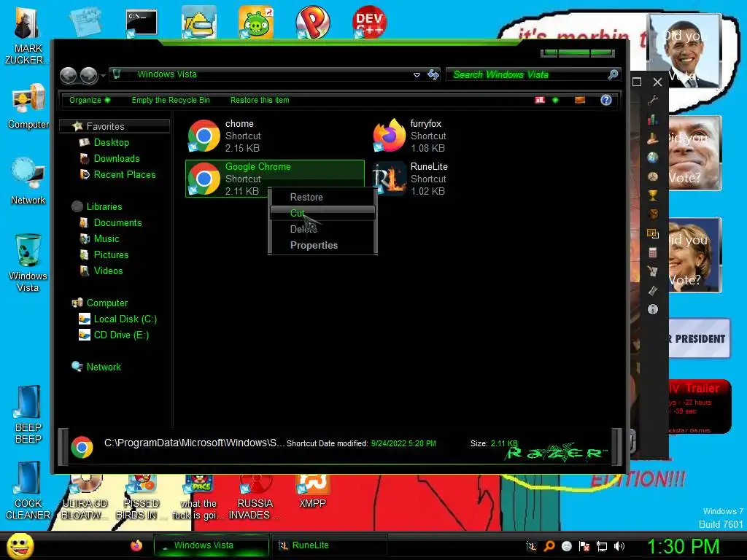Viewport: 747px width, 560px height.
Task: Select CD Drive (E:) in sidebar
Action: [121, 335]
